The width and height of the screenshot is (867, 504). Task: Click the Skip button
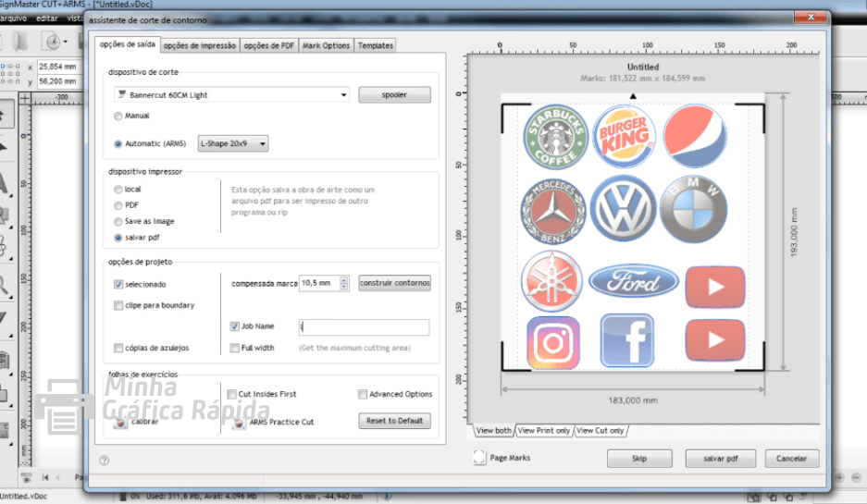[x=639, y=459]
